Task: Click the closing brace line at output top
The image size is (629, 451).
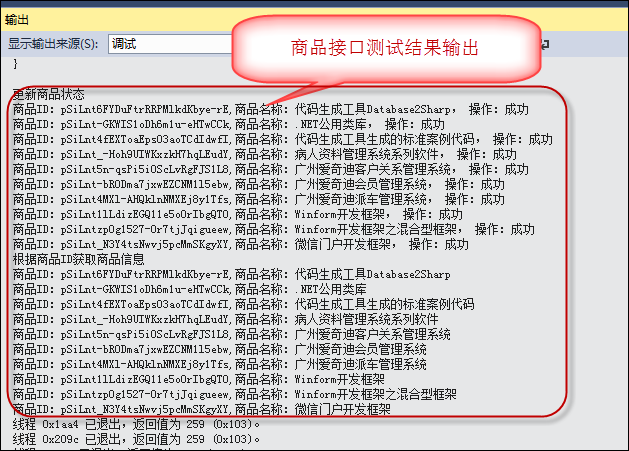Action: [x=16, y=64]
